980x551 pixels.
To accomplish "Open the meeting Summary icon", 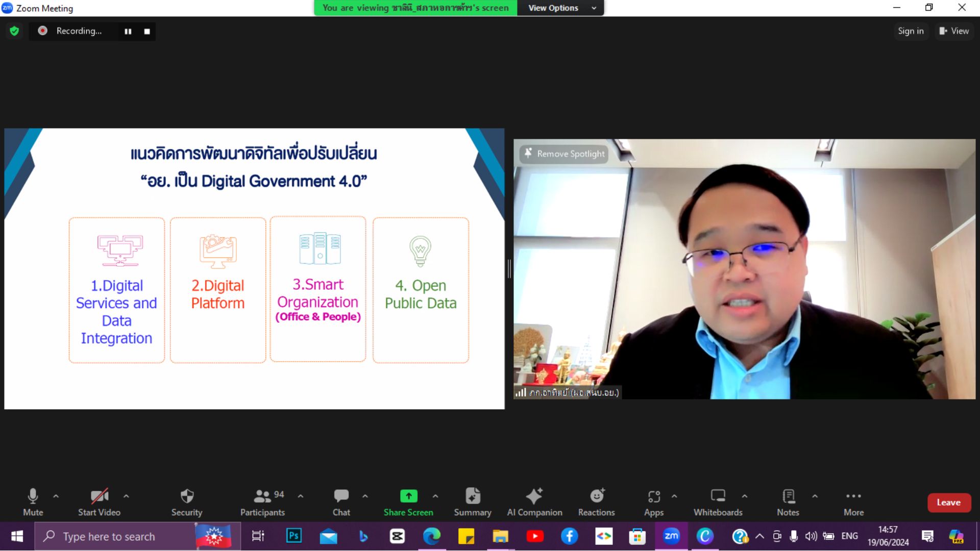I will pos(473,496).
